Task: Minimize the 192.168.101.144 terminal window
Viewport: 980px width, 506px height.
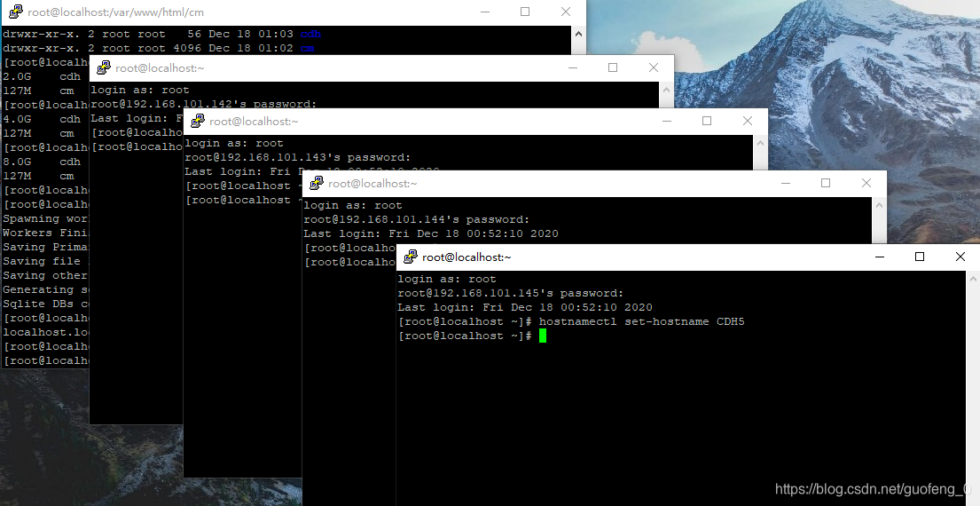Action: [x=786, y=183]
